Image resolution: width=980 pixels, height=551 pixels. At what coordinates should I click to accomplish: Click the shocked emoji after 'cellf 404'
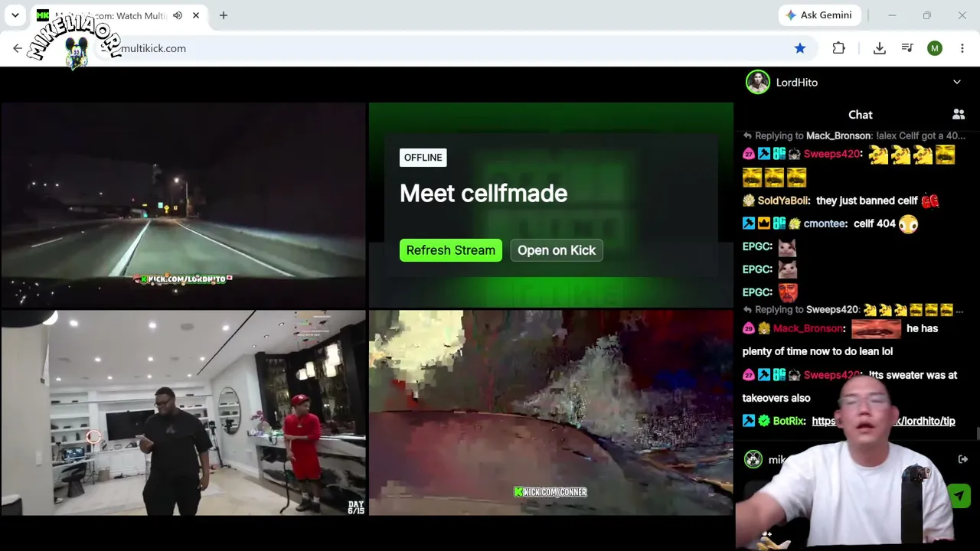[909, 223]
